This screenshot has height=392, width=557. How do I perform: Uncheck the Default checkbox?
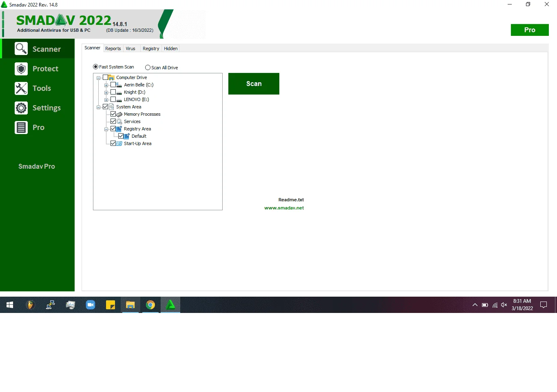tap(121, 136)
